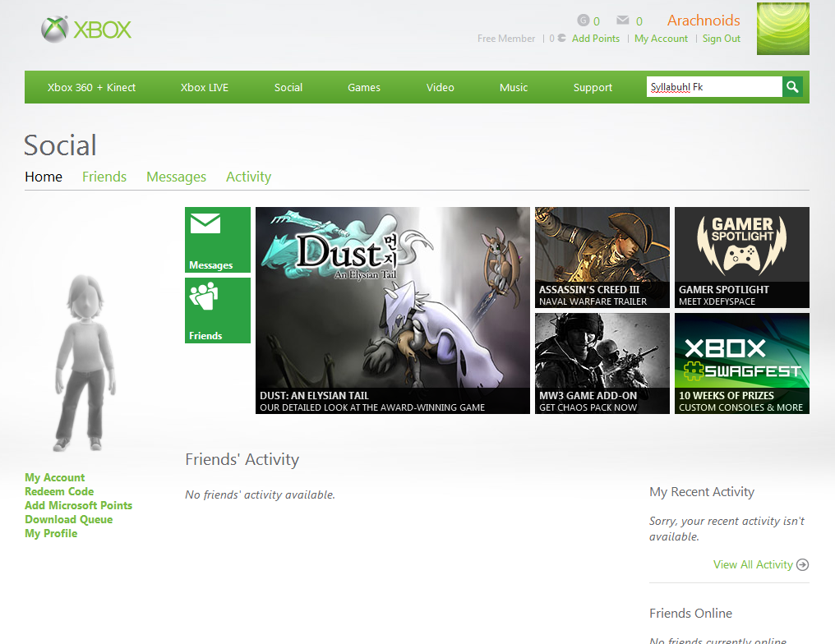Viewport: 835px width, 644px height.
Task: Click the search magnifier button
Action: pos(792,87)
